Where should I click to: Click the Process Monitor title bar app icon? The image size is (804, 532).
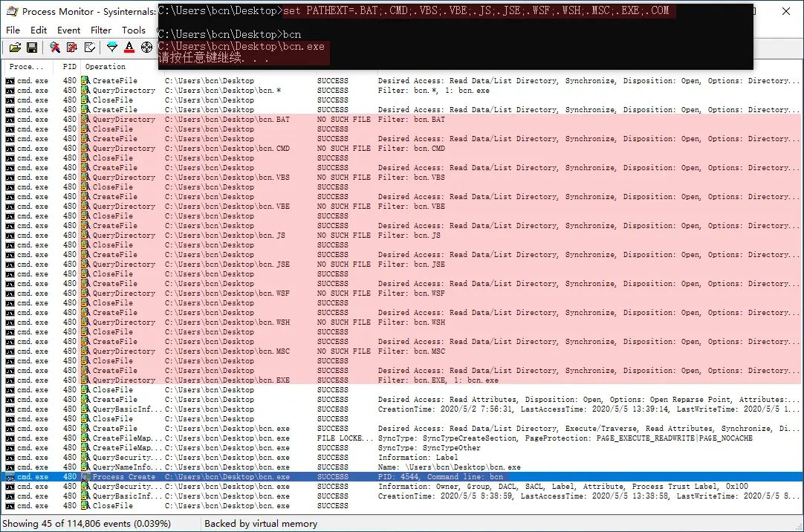[x=12, y=11]
